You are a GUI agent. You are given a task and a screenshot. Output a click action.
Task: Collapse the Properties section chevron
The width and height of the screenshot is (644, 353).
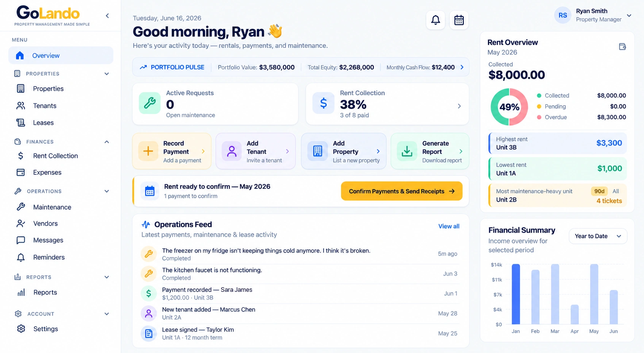(107, 74)
